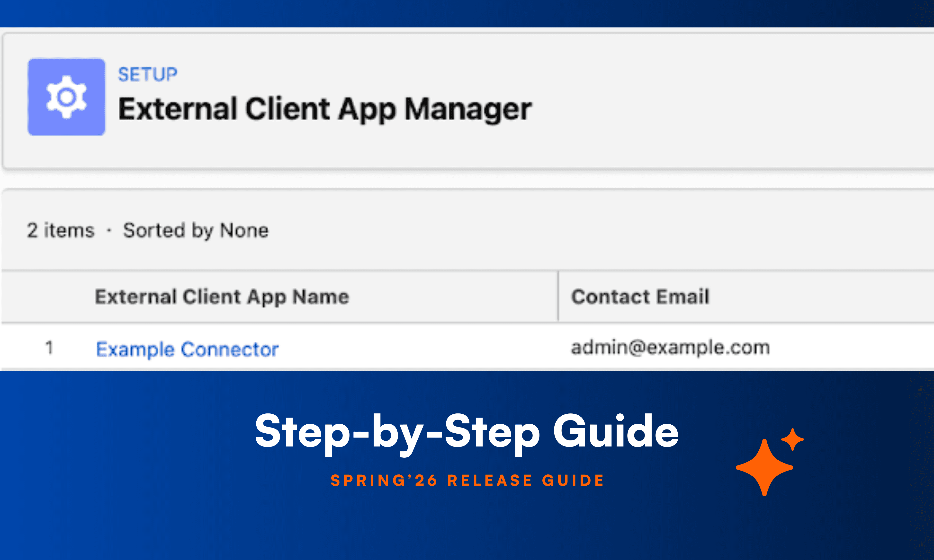Click the column divider before Contact Email

pos(558,297)
